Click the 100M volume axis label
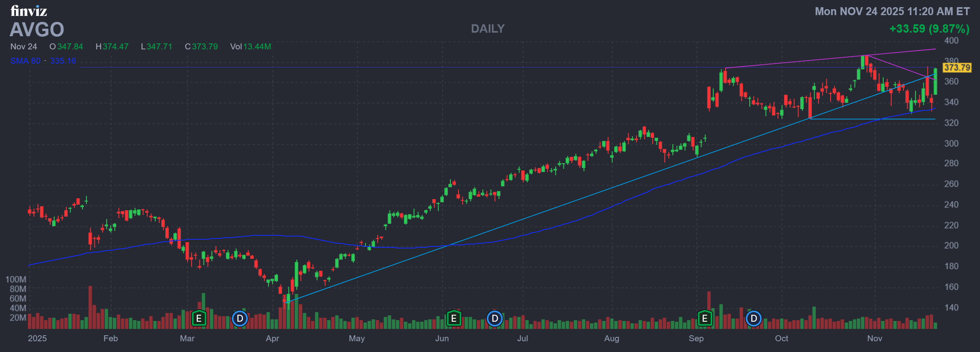 pos(16,280)
